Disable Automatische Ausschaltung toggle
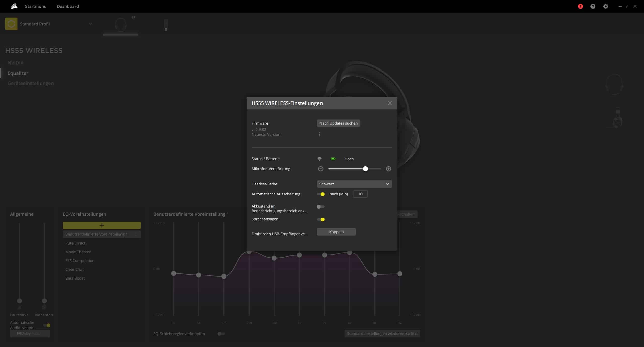 [x=321, y=194]
